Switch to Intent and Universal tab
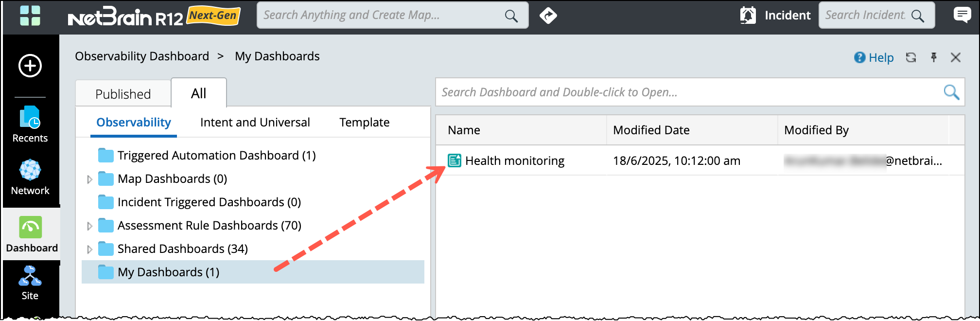 point(255,123)
